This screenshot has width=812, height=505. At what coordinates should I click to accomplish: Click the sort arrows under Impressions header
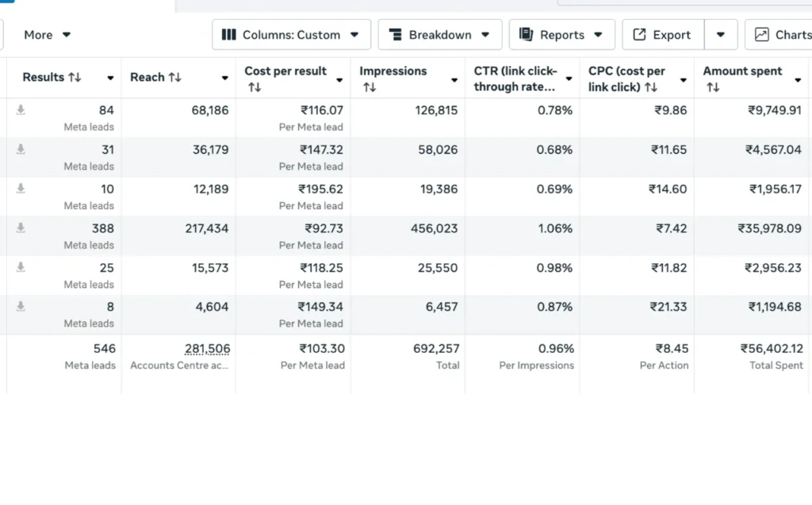pos(369,87)
